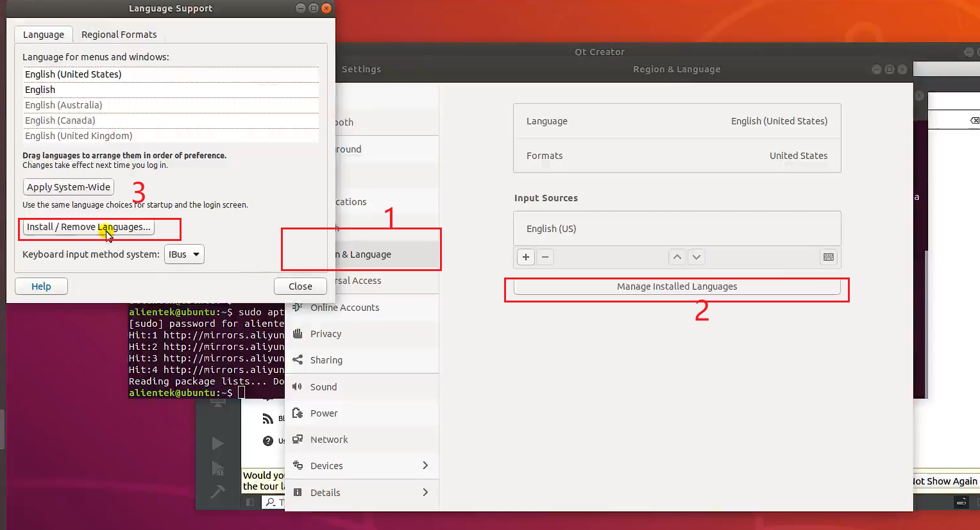Select Region & Language sidebar item
The height and width of the screenshot is (530, 980).
click(x=387, y=254)
